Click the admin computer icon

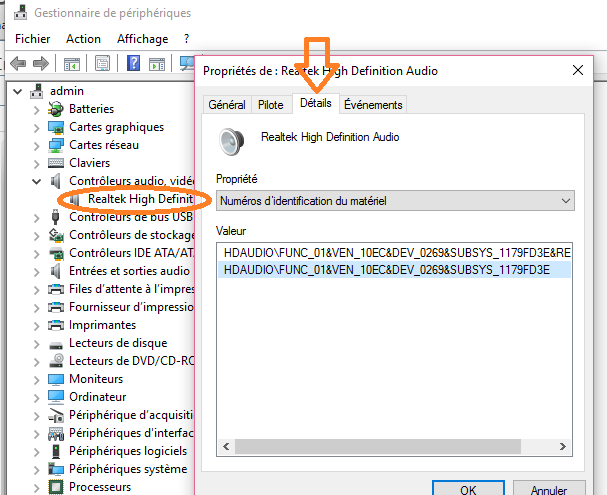pos(37,91)
